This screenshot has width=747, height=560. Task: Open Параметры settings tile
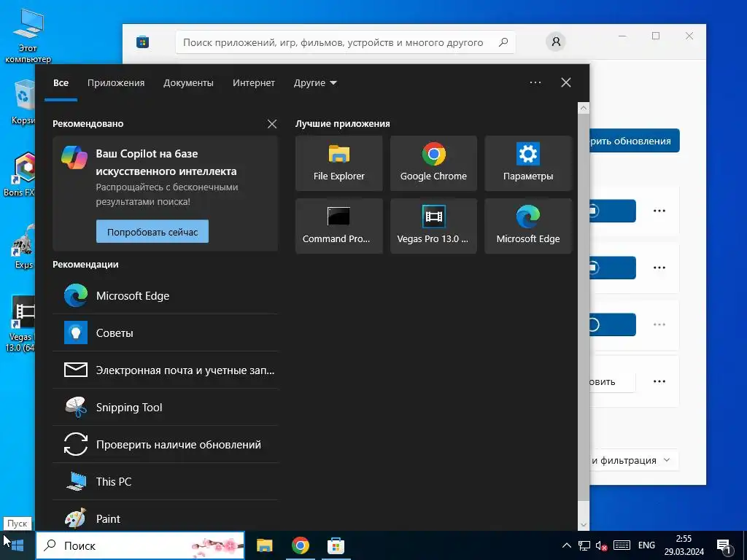click(528, 163)
